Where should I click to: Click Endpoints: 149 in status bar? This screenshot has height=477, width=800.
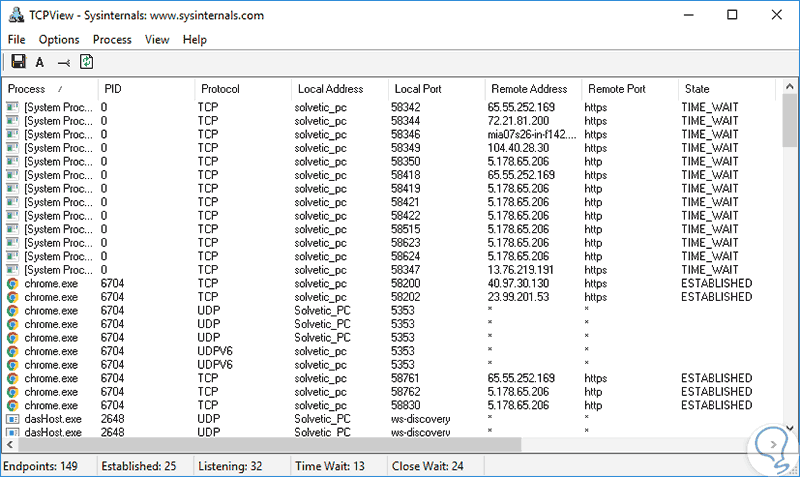(40, 466)
